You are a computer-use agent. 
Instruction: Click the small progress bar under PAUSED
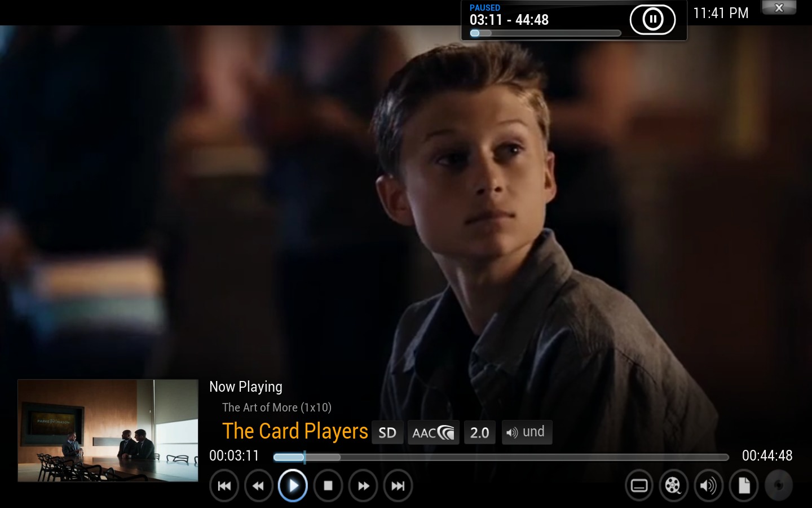pos(545,33)
